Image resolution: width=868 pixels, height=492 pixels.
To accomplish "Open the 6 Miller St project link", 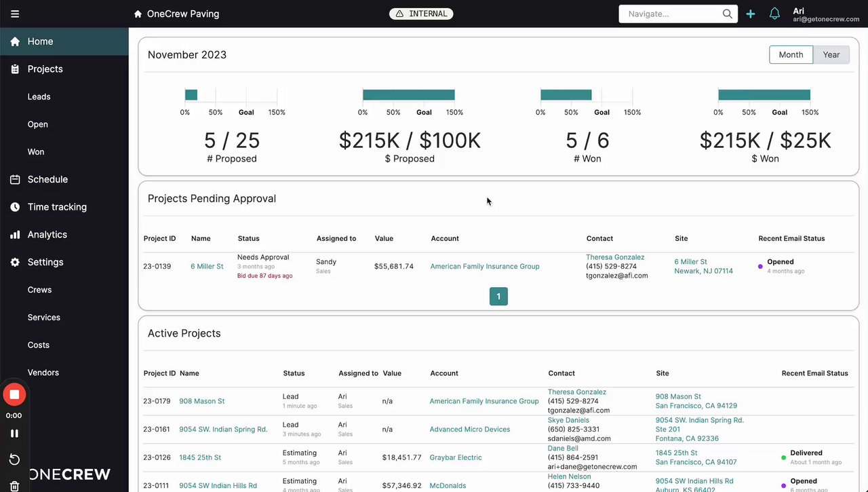I will (x=207, y=267).
